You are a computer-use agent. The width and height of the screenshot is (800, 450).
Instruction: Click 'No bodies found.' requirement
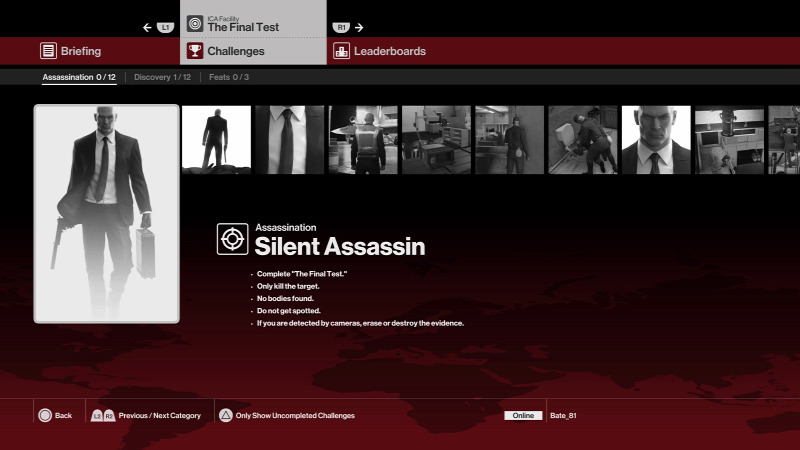point(285,298)
